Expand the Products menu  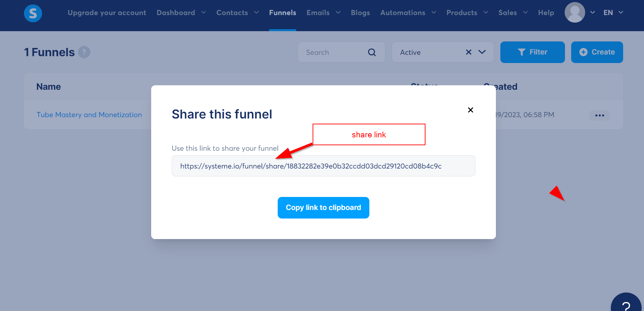tap(467, 13)
